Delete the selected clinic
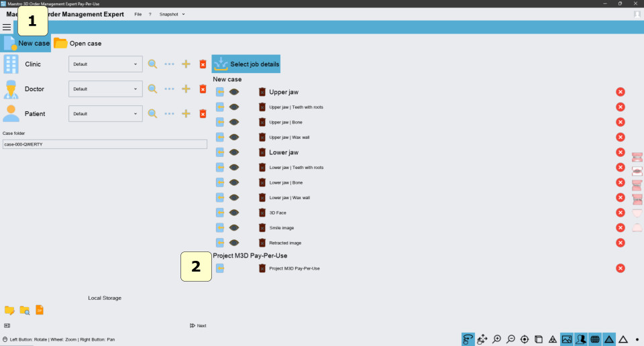 click(x=203, y=64)
